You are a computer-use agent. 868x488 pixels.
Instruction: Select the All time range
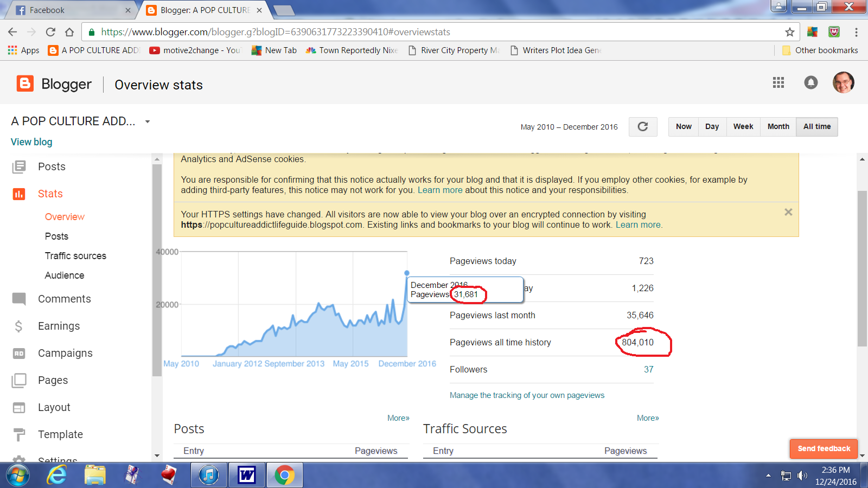tap(817, 126)
